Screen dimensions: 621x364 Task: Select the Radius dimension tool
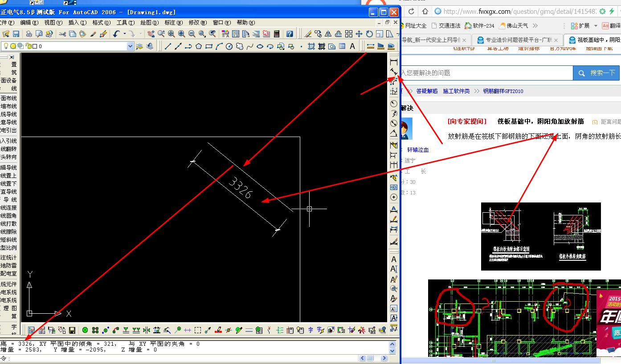coord(394,103)
